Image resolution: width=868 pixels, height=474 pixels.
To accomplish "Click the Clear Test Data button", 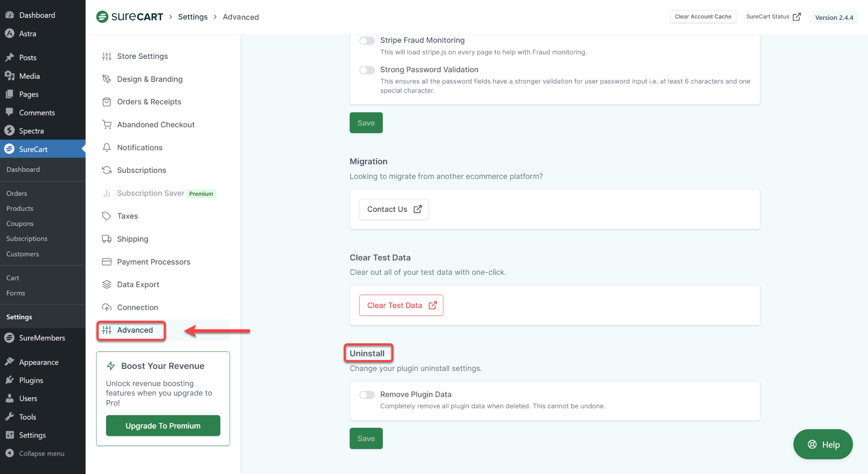I will point(401,305).
